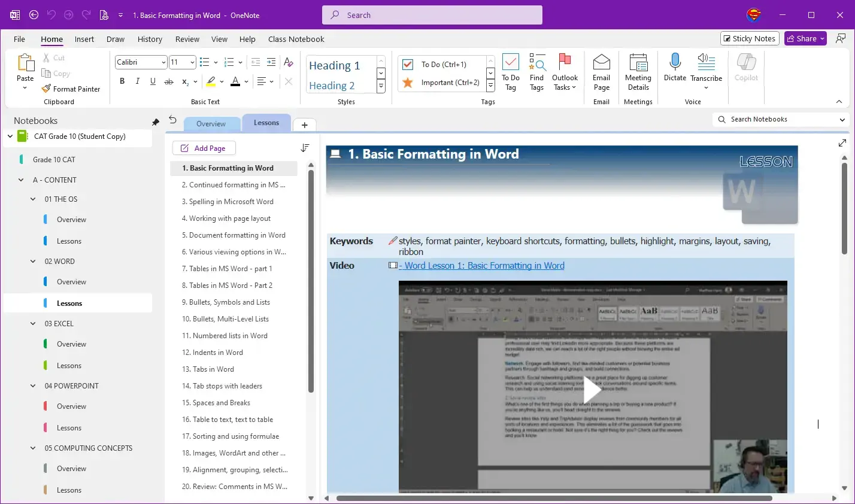Click the Add Page button
855x504 pixels.
pyautogui.click(x=204, y=148)
